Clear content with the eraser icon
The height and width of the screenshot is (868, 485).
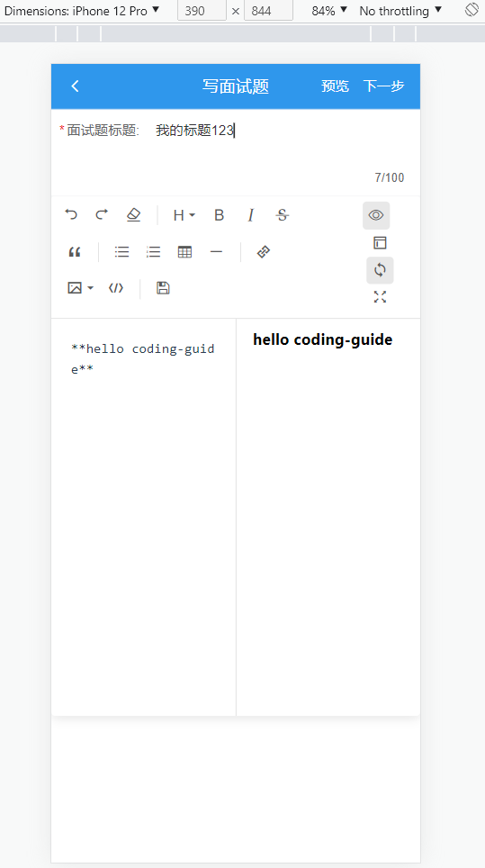pyautogui.click(x=133, y=215)
